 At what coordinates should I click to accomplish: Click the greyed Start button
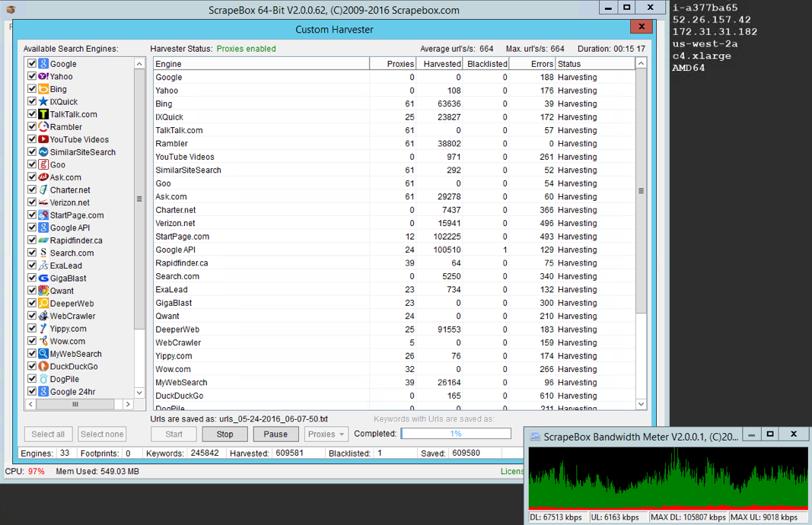[x=174, y=434]
